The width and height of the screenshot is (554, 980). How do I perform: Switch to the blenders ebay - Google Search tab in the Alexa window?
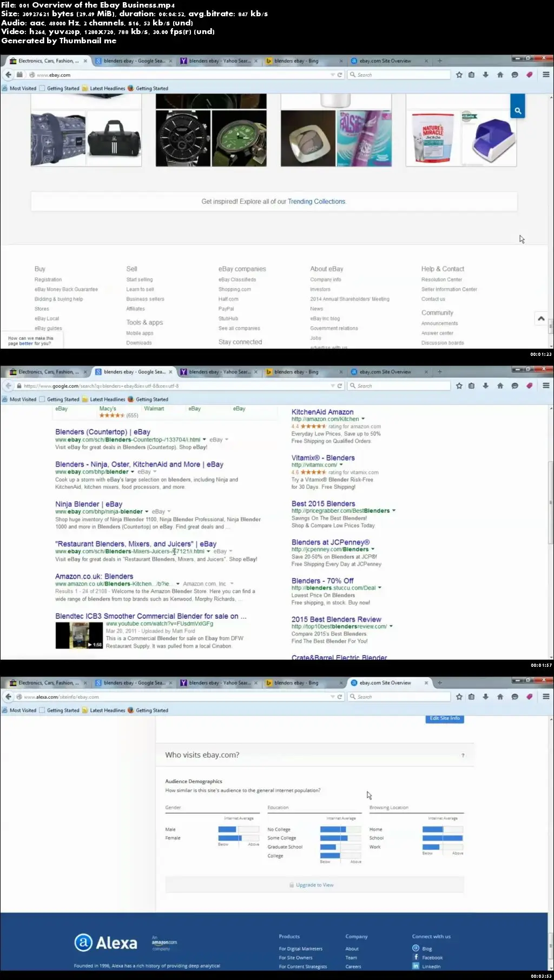[x=133, y=683]
